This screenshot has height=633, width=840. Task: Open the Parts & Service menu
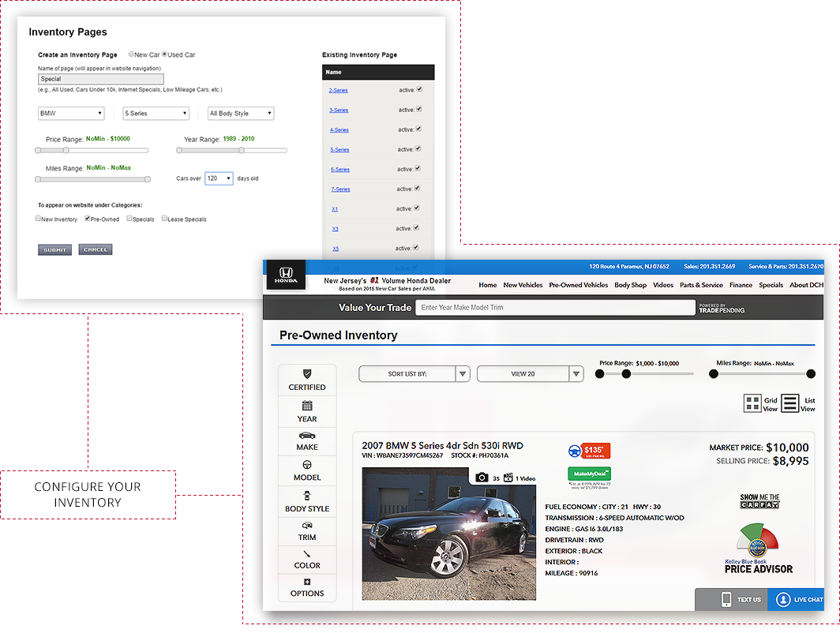701,285
